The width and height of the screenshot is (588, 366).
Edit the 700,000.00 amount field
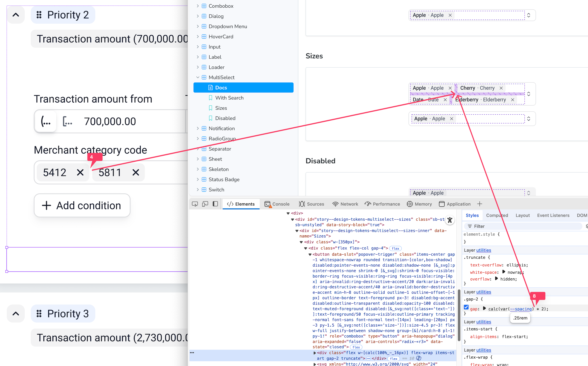pos(110,121)
